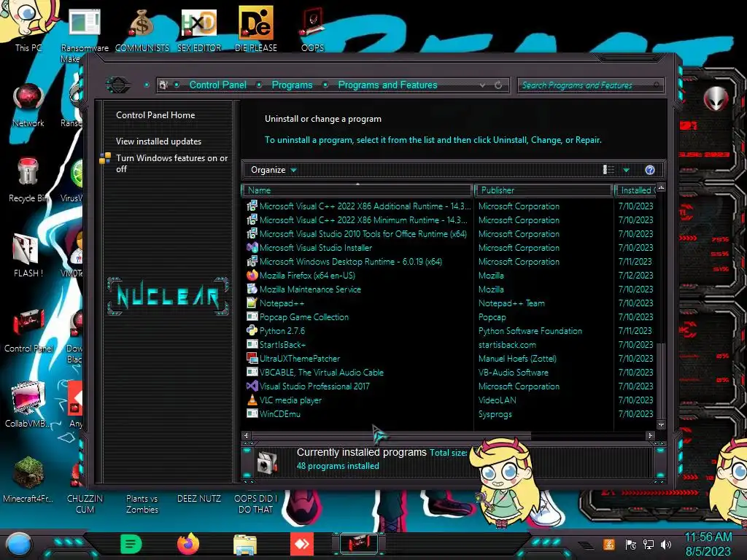Screen dimensions: 747x560
Task: Select UltraUXThemePatcher entry
Action: [450, 358]
